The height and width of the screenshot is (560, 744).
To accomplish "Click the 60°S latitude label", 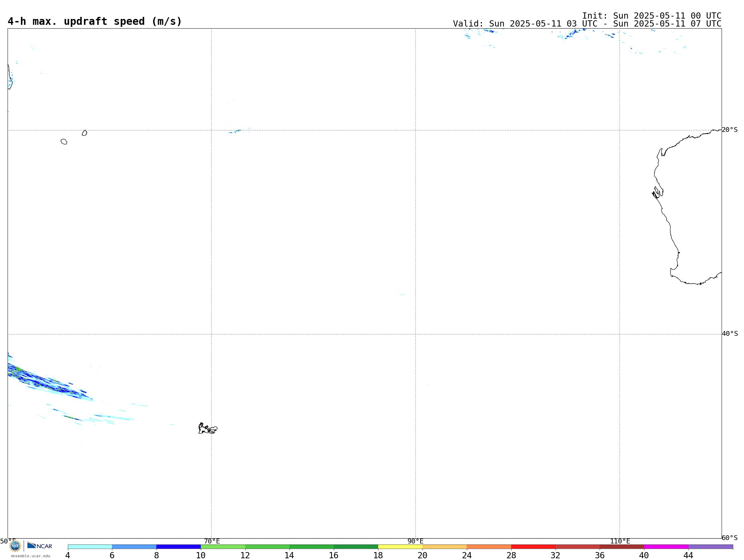I will [730, 538].
